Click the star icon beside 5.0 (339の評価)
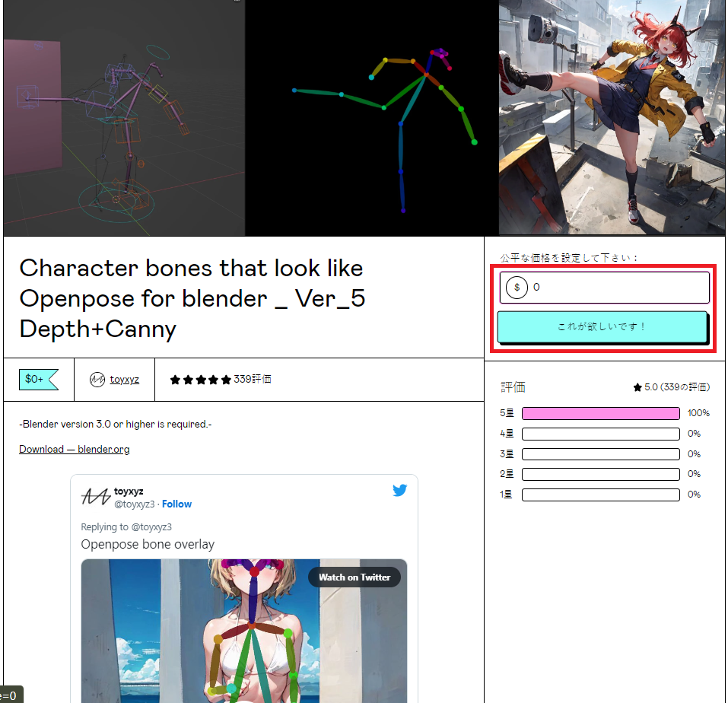728x703 pixels. [x=637, y=387]
